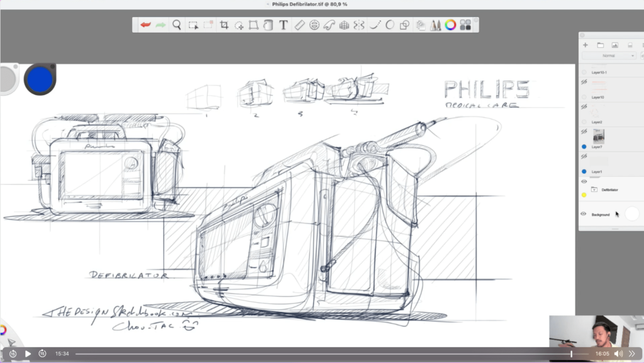Viewport: 644px width, 363px height.
Task: Select the Text tool
Action: pos(284,25)
